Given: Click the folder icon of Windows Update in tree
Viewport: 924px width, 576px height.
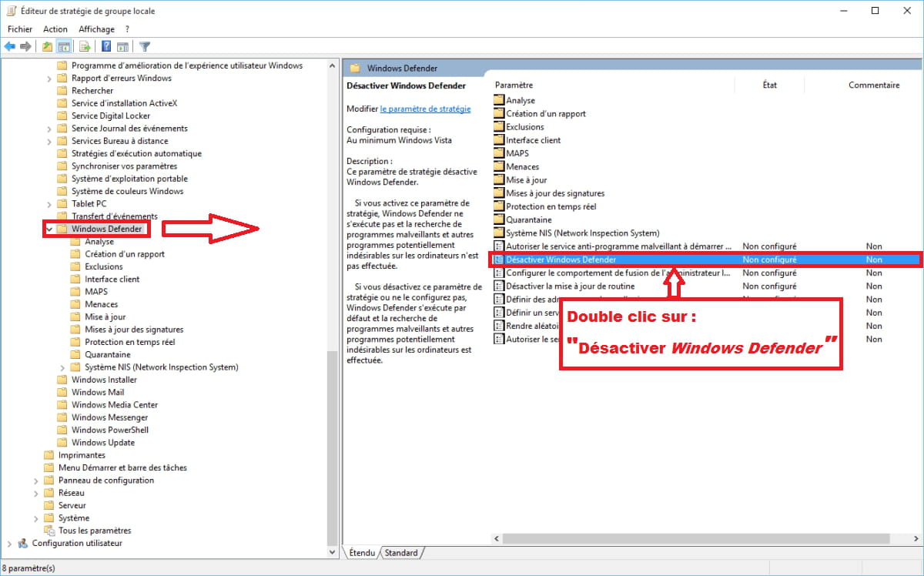Looking at the screenshot, I should [62, 442].
